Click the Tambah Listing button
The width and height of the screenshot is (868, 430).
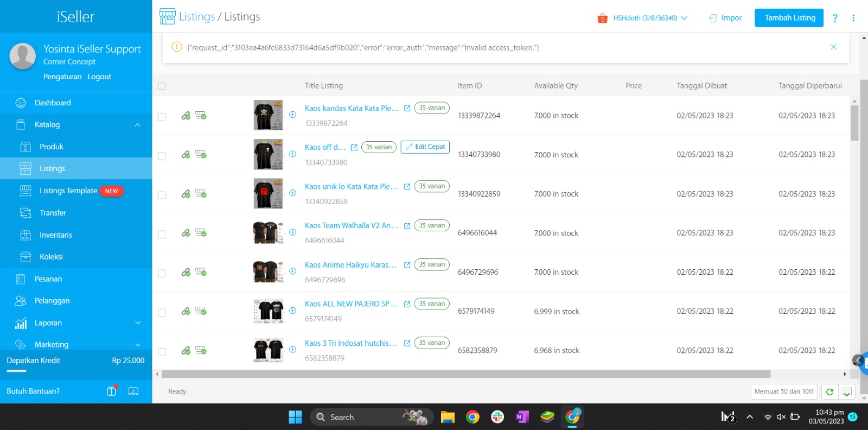[x=789, y=18]
